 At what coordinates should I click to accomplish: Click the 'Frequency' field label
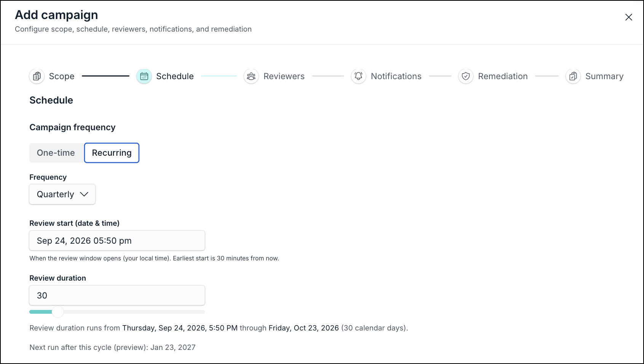coord(48,177)
